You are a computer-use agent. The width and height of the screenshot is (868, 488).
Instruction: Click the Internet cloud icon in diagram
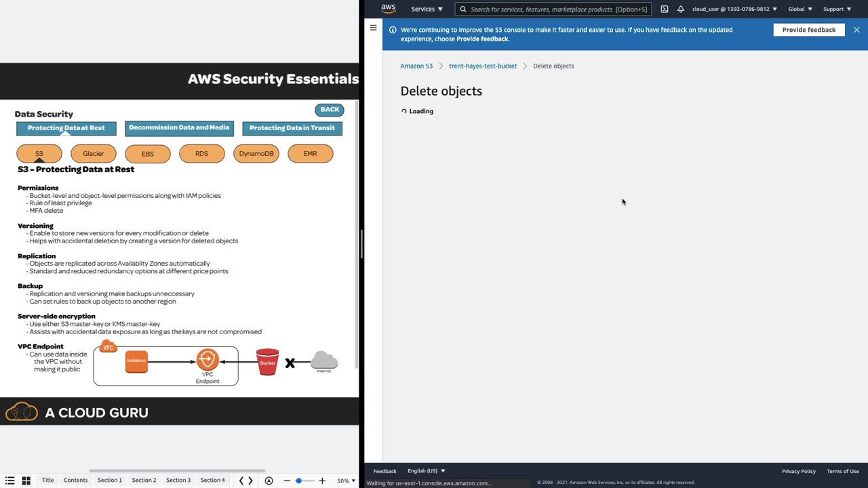[x=324, y=361]
